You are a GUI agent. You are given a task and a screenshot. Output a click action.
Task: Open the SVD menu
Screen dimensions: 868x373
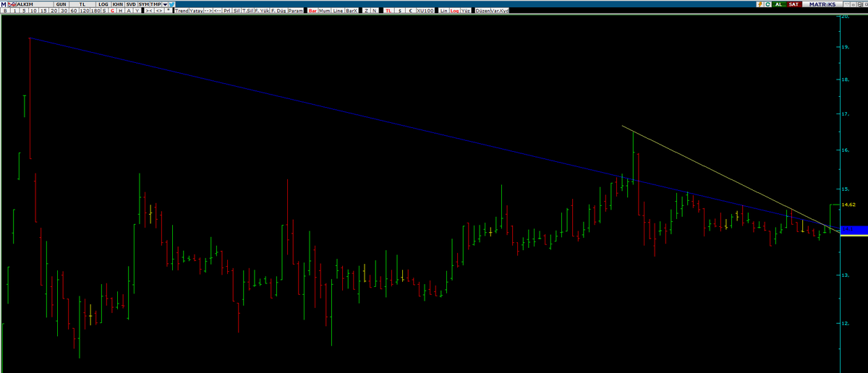[131, 4]
